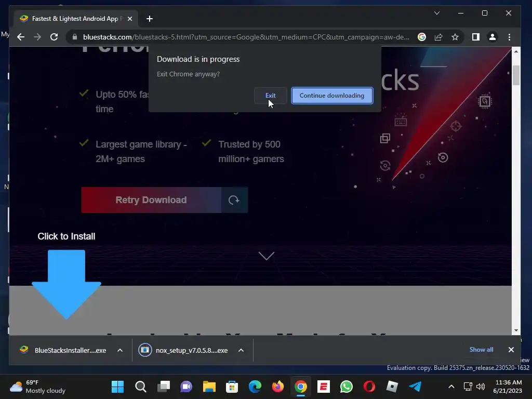The width and height of the screenshot is (532, 399).
Task: Show hidden system tray icons
Action: tap(451, 387)
